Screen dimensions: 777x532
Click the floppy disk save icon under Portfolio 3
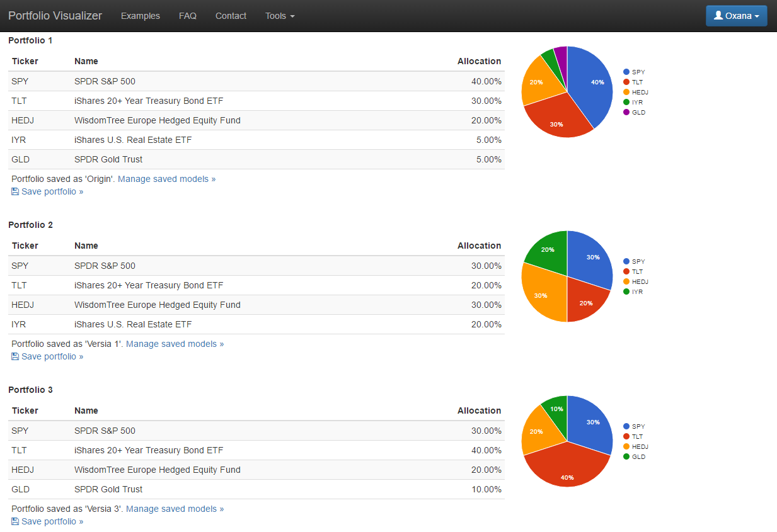pos(15,521)
